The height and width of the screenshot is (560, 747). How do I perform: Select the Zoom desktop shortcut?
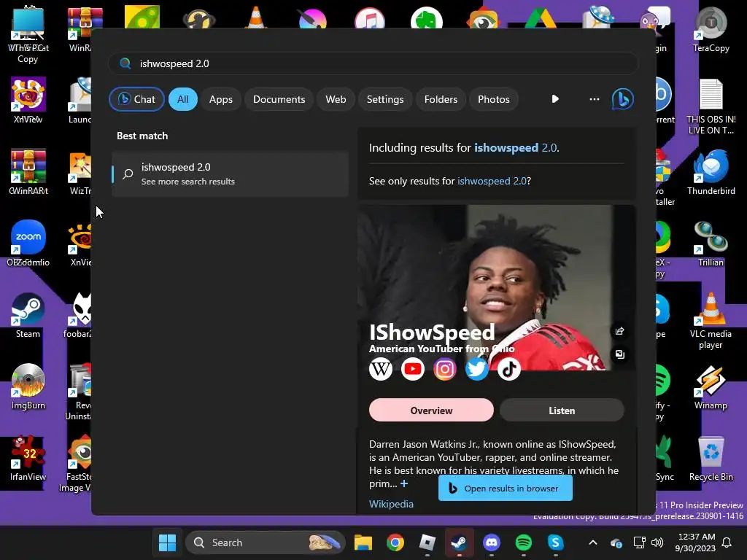[28, 243]
